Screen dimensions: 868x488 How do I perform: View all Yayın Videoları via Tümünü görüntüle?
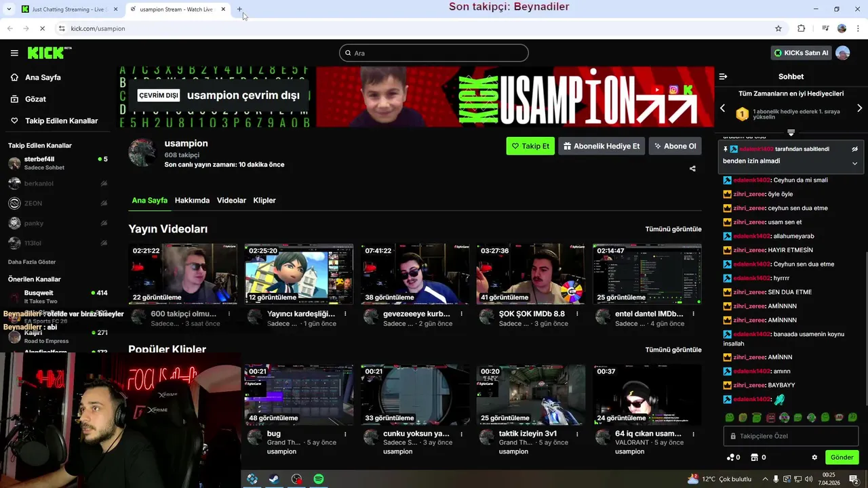pos(673,229)
